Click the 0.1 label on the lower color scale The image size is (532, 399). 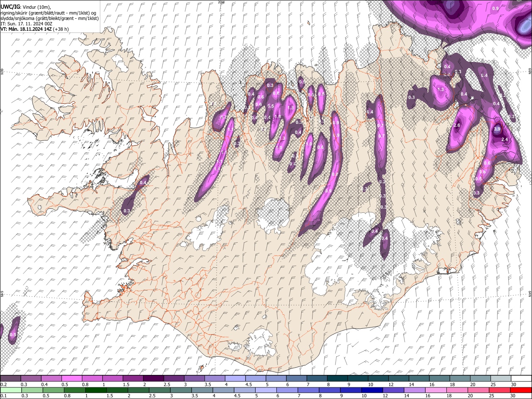3,396
